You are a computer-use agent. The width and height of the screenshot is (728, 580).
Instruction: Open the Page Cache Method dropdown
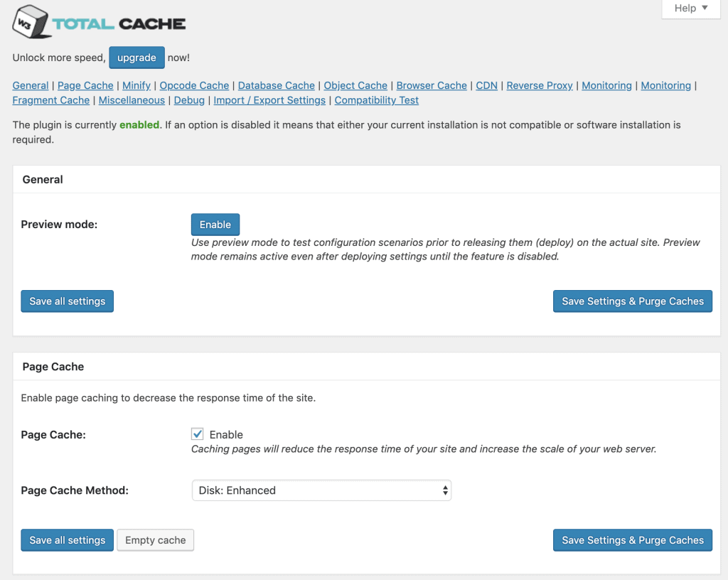[x=321, y=490]
